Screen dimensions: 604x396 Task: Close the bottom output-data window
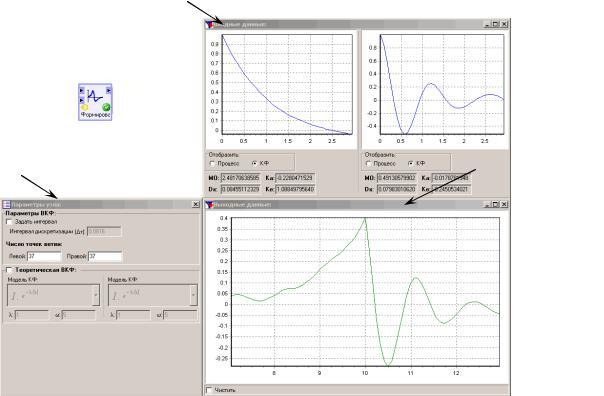pyautogui.click(x=504, y=204)
